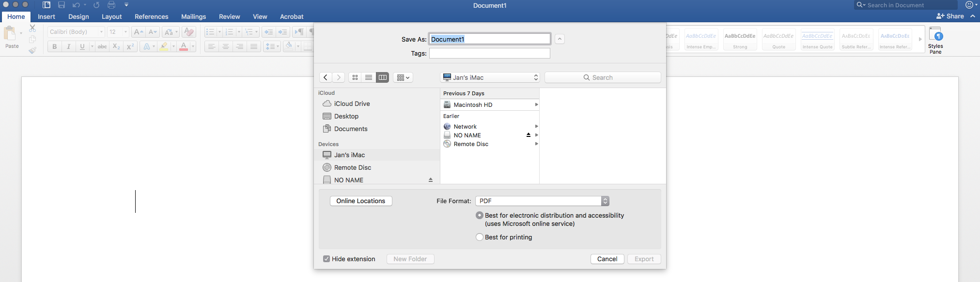Decrease font size with the smaller A icon
The height and width of the screenshot is (282, 980).
(x=153, y=32)
